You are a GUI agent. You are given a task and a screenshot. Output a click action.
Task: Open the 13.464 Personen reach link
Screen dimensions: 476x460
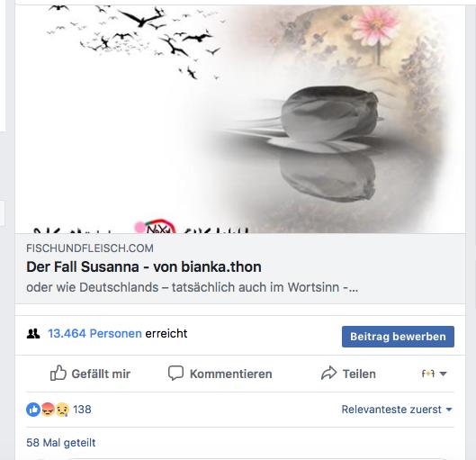coord(94,333)
